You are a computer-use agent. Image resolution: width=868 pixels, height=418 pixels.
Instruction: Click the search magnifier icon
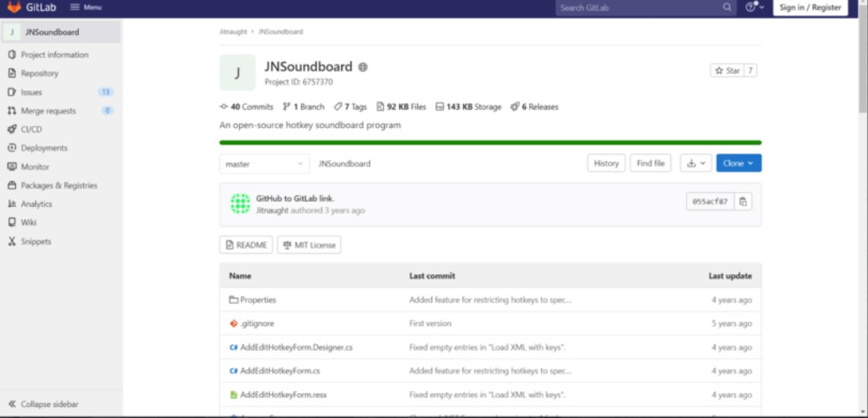(727, 8)
